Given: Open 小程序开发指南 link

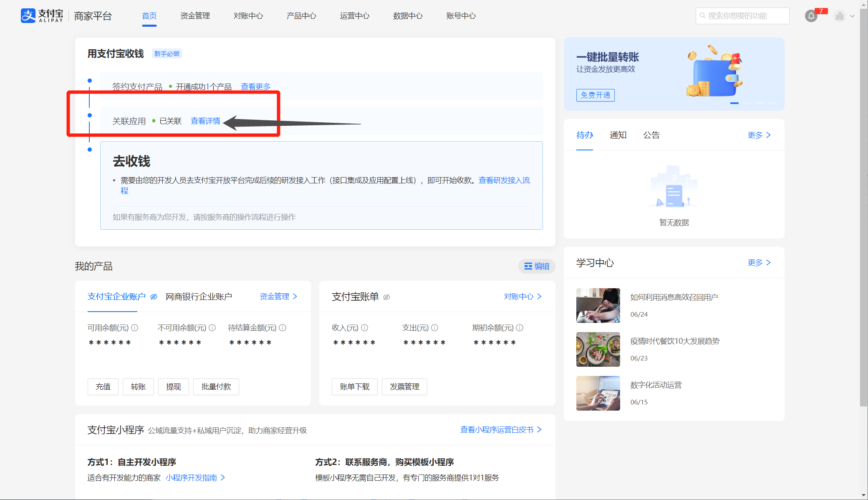Looking at the screenshot, I should pyautogui.click(x=195, y=478).
